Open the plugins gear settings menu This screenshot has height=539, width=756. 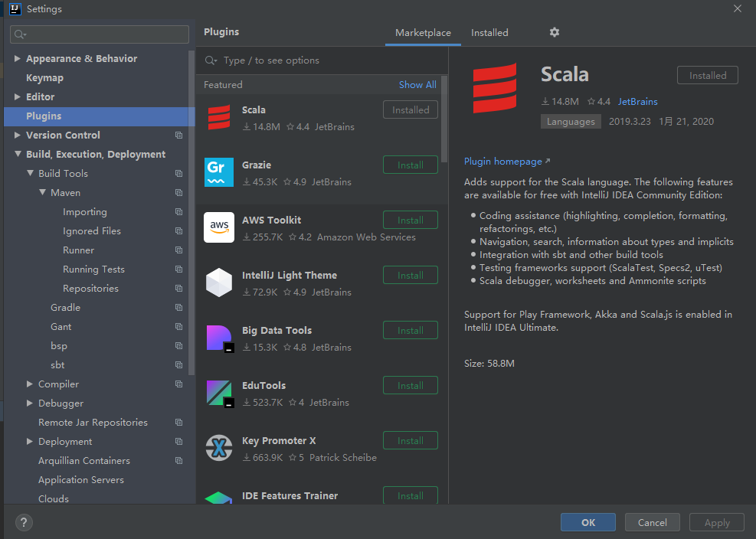click(555, 32)
